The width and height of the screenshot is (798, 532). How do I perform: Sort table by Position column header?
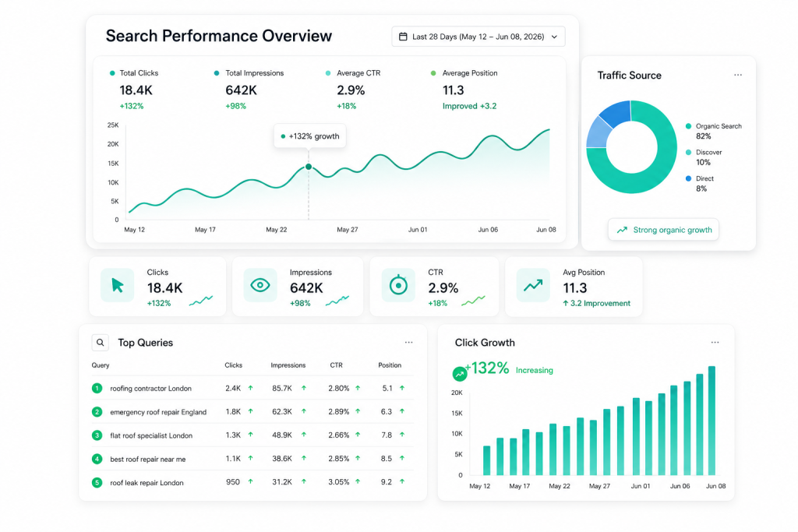(390, 365)
